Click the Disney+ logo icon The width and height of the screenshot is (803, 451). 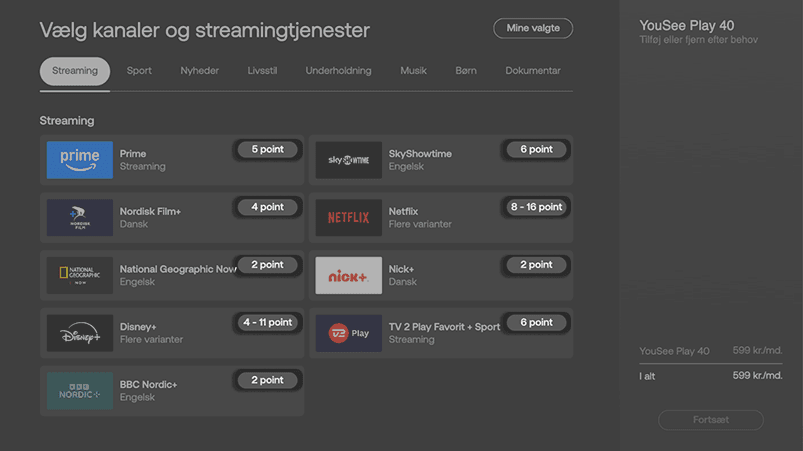(80, 333)
